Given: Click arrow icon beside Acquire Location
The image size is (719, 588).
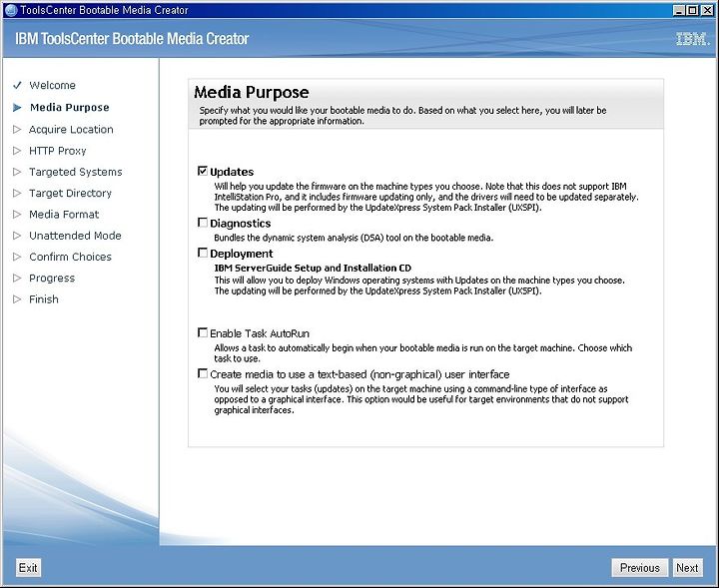Looking at the screenshot, I should pyautogui.click(x=17, y=129).
